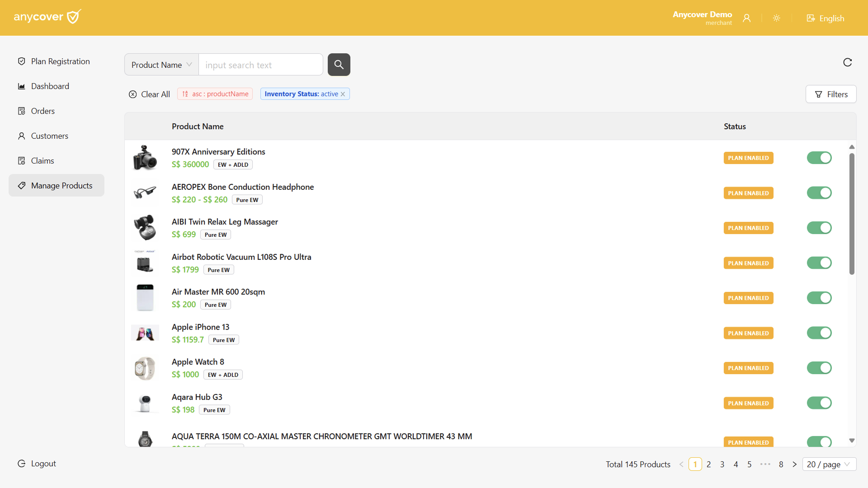Click the Plan Registration shield icon
Screen dimensions: 868x488
(21, 61)
